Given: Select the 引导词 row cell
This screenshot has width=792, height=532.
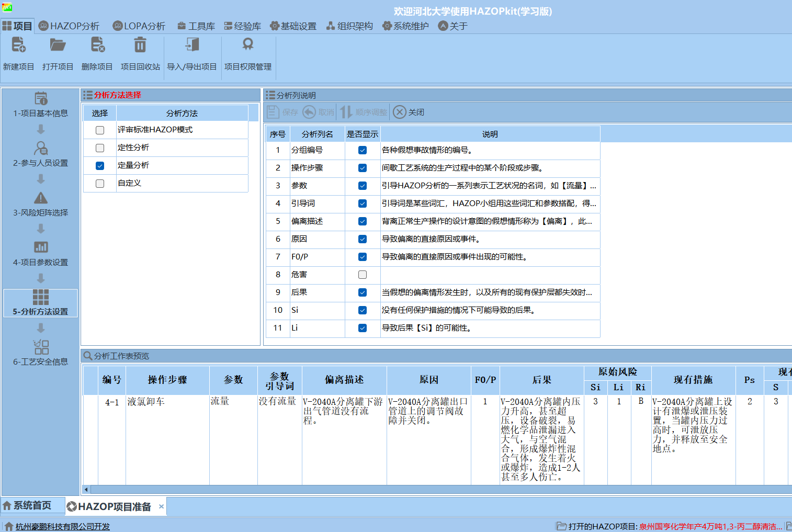Looking at the screenshot, I should tap(317, 203).
